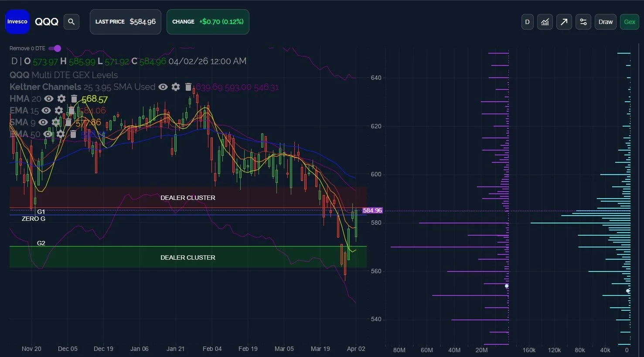Open SMA 9 gear settings
Image resolution: width=644 pixels, height=357 pixels.
point(56,122)
